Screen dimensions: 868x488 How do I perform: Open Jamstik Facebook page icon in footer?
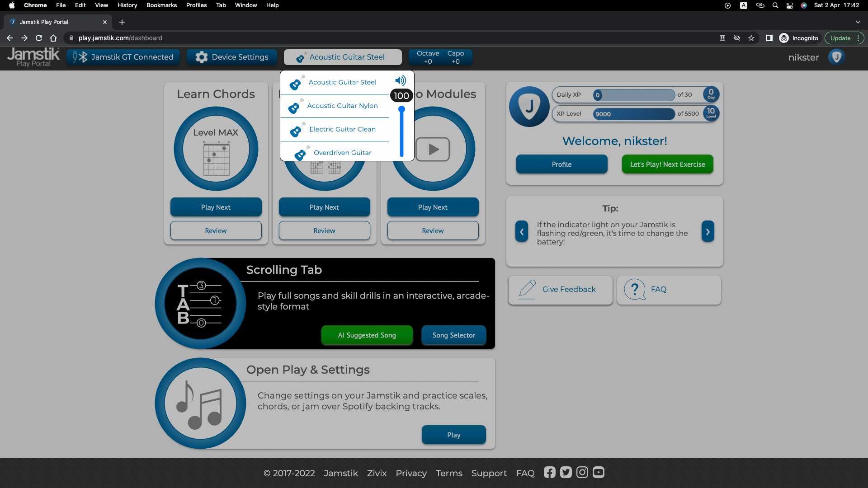pyautogui.click(x=550, y=473)
